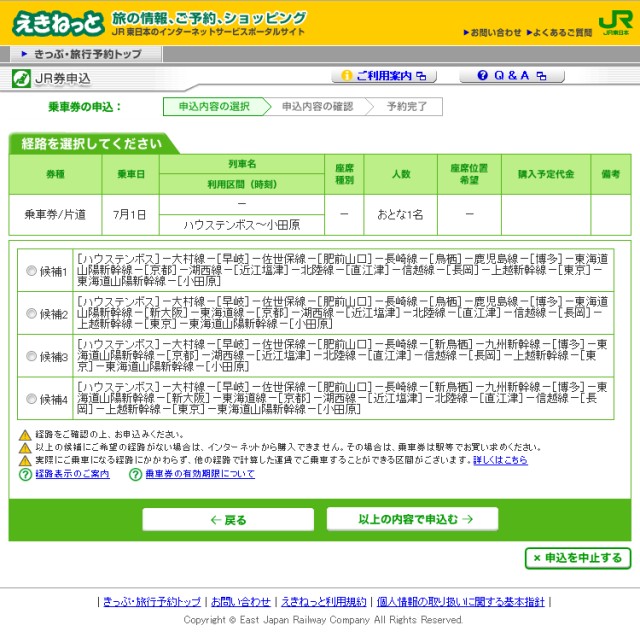The height and width of the screenshot is (637, 640).
Task: Open the よくあるご質問 header link
Action: point(559,33)
